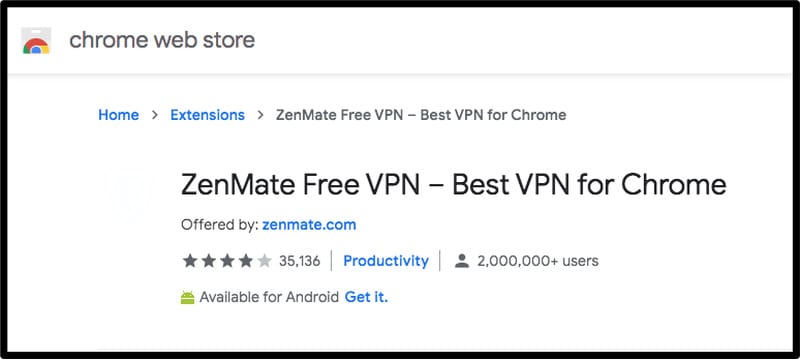Click the 2,000,000+ users text
The height and width of the screenshot is (360, 800).
tap(538, 261)
